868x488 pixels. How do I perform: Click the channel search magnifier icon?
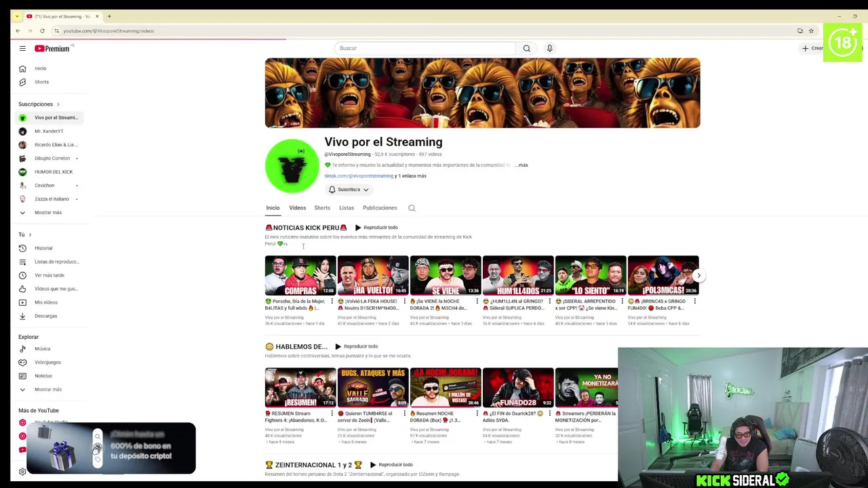point(412,208)
